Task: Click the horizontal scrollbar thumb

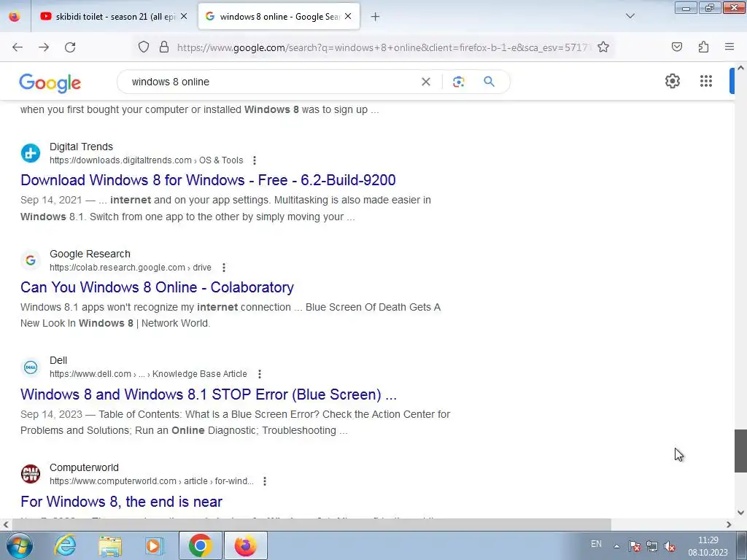Action: 311,524
